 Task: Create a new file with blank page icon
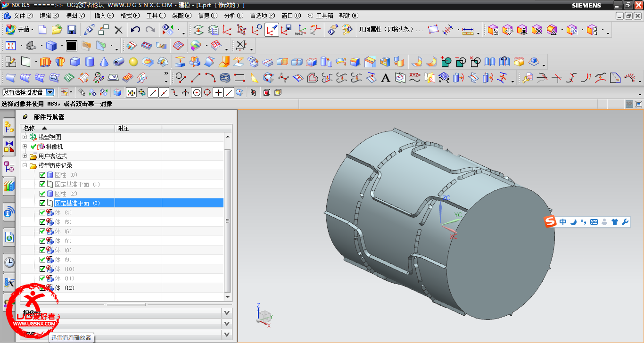tap(42, 30)
